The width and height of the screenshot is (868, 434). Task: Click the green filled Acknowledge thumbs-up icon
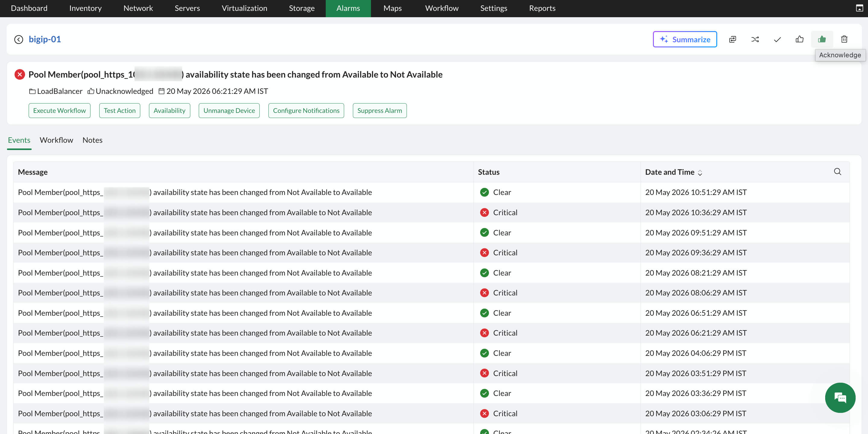point(822,39)
